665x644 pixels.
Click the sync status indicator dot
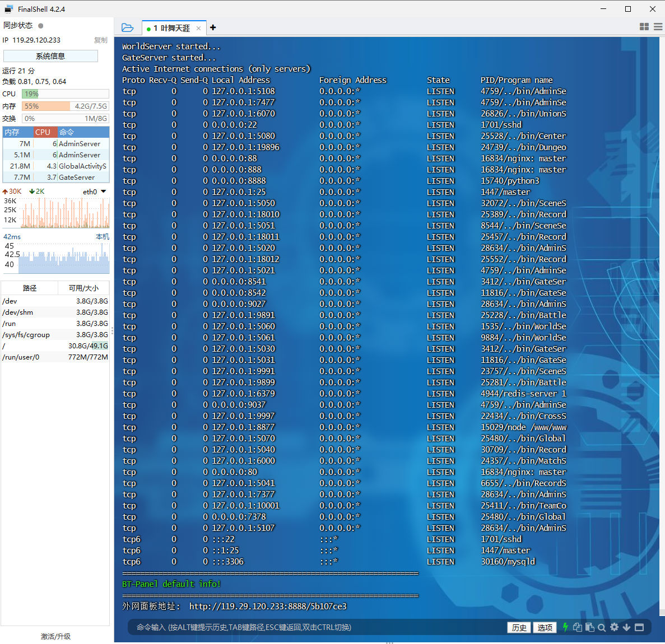(x=41, y=26)
